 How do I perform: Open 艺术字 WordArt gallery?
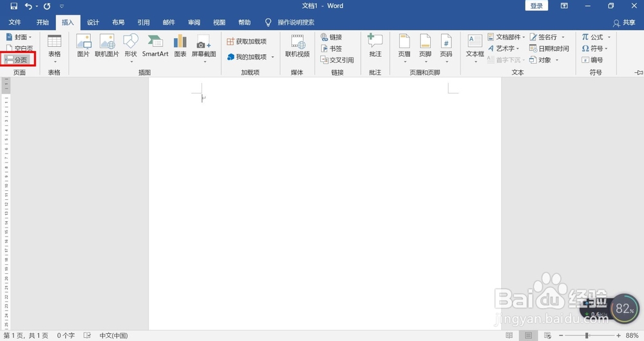pos(504,48)
